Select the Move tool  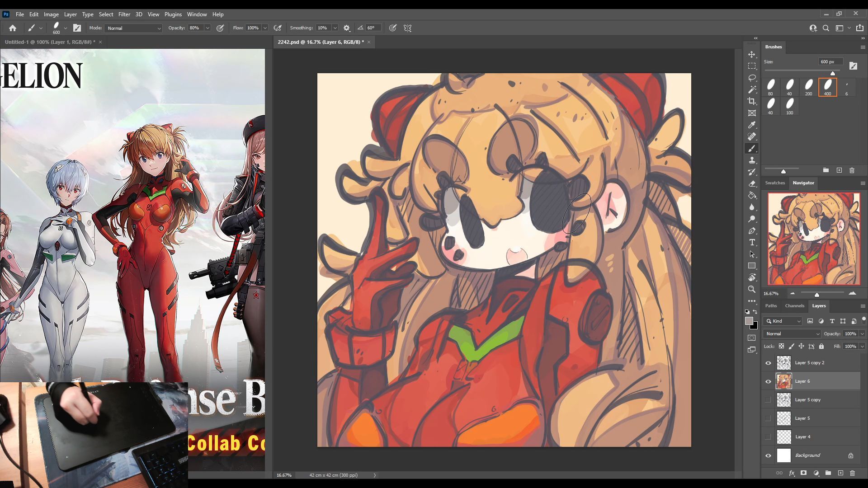[752, 54]
